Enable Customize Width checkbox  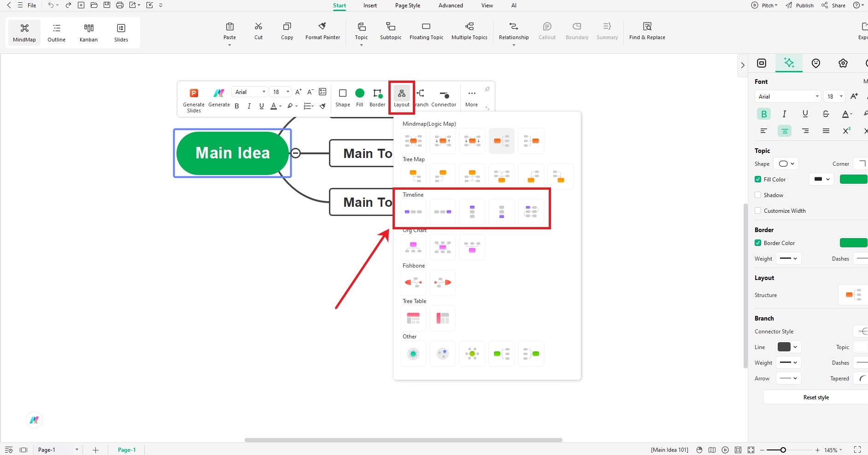click(758, 210)
